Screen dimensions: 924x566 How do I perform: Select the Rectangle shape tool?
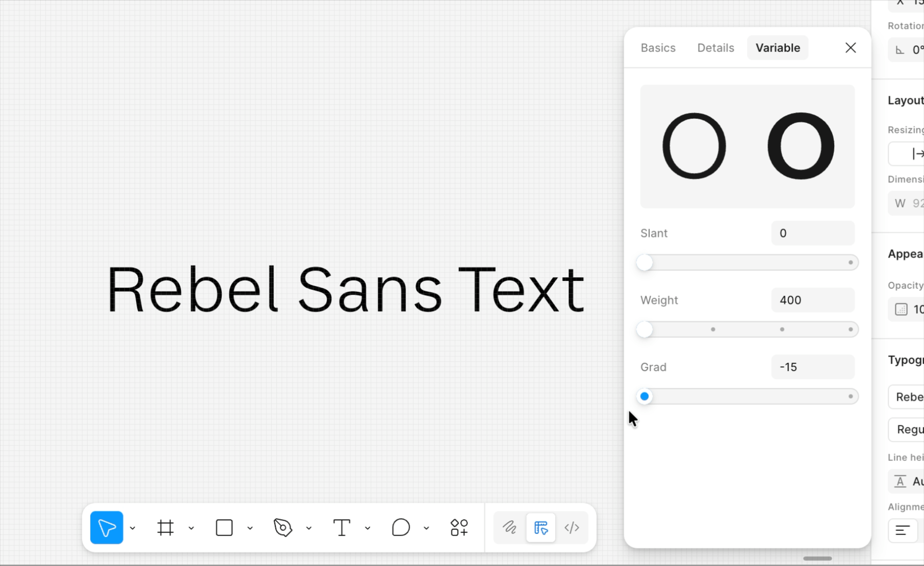[x=224, y=527]
